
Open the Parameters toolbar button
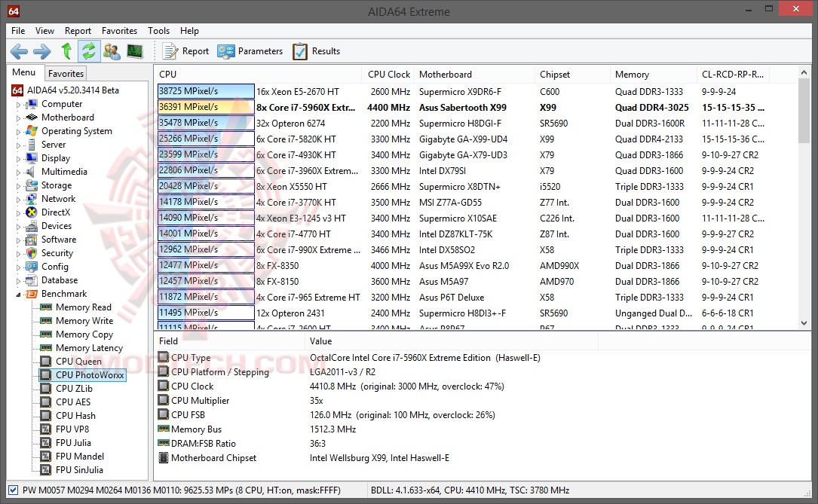point(250,51)
